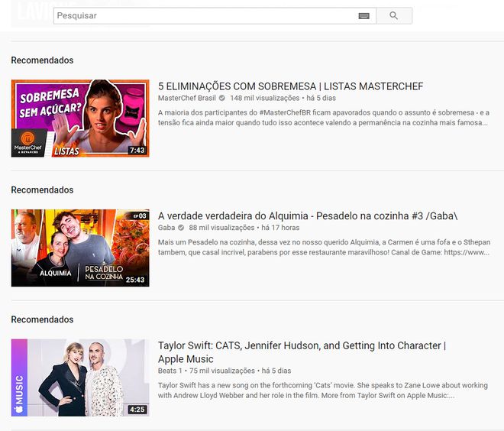Click the Recomendados heading above the Taylor Swift video
Image resolution: width=504 pixels, height=431 pixels.
click(x=42, y=319)
